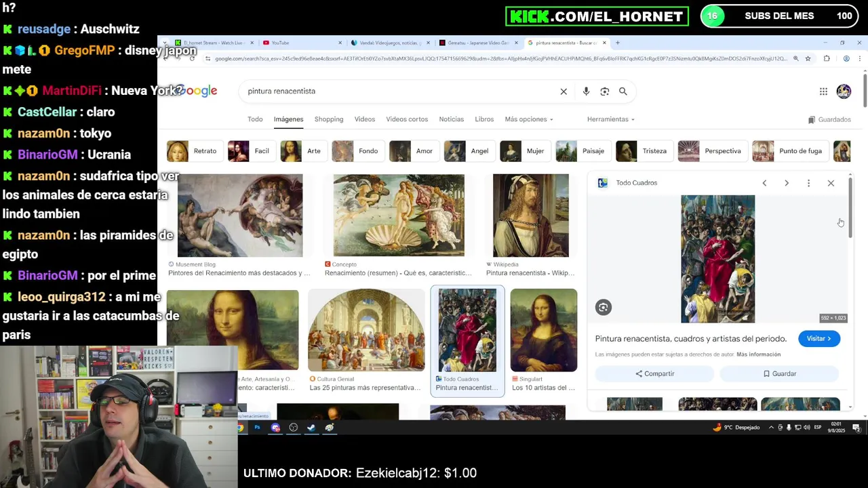Switch to the YouTube browser tab
The height and width of the screenshot is (488, 868).
[x=302, y=43]
